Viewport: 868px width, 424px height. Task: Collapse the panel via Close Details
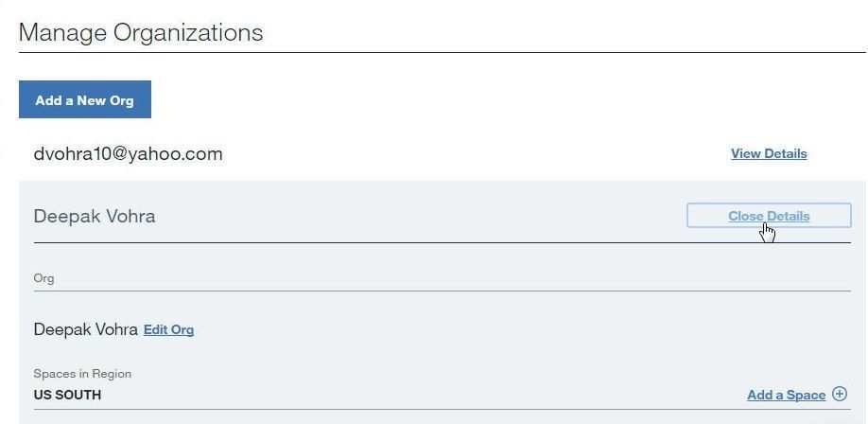pyautogui.click(x=769, y=216)
